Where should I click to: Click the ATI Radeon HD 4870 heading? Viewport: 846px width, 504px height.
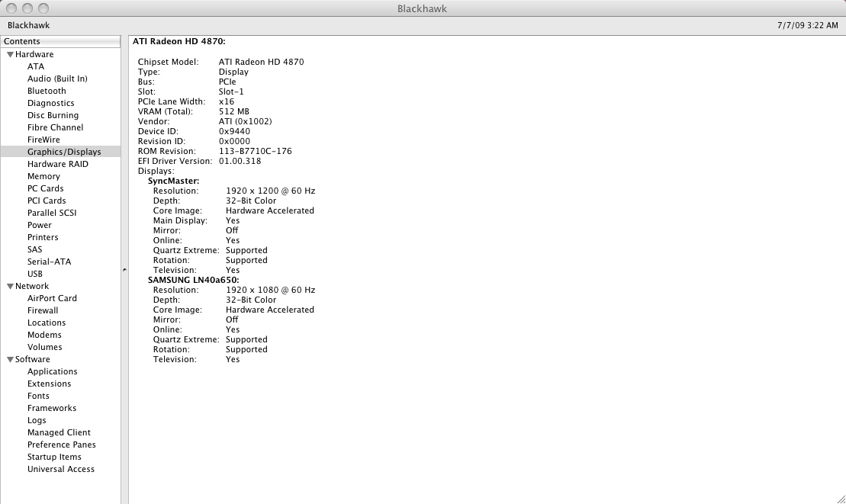tap(179, 41)
